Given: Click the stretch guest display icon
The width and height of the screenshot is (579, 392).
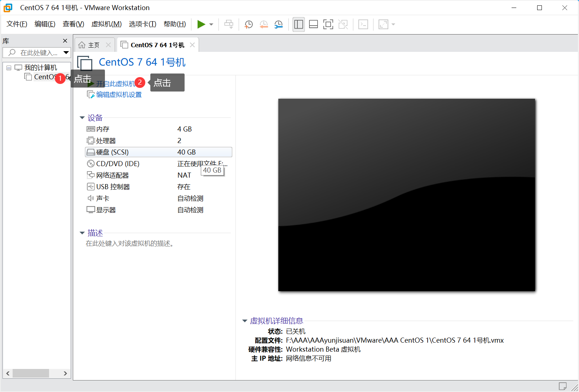Looking at the screenshot, I should [383, 24].
